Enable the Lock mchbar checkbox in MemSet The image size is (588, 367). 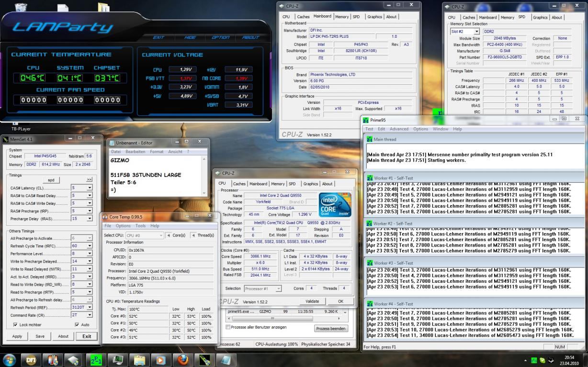click(x=15, y=325)
